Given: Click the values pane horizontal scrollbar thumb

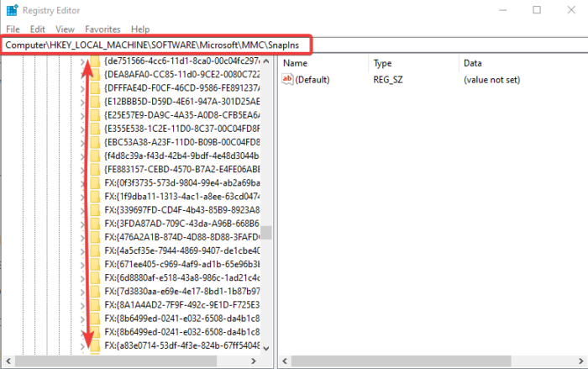Looking at the screenshot, I should click(x=402, y=361).
